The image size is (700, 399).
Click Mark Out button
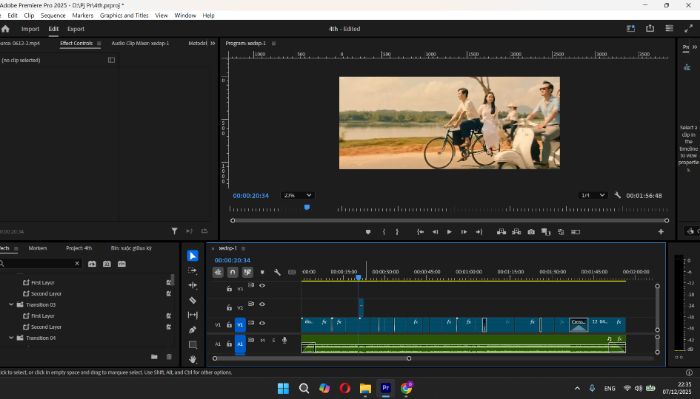click(x=397, y=232)
